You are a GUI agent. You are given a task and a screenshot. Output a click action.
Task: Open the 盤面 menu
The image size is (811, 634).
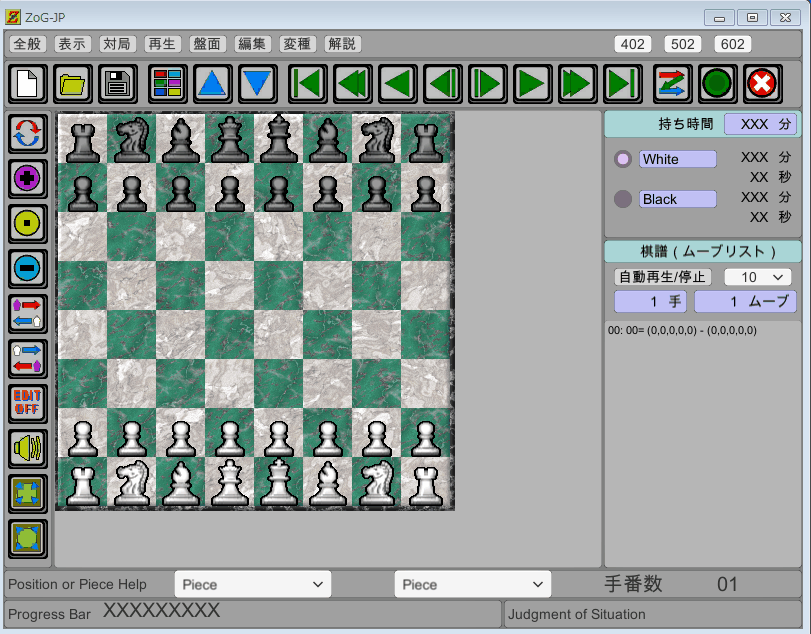(x=207, y=44)
